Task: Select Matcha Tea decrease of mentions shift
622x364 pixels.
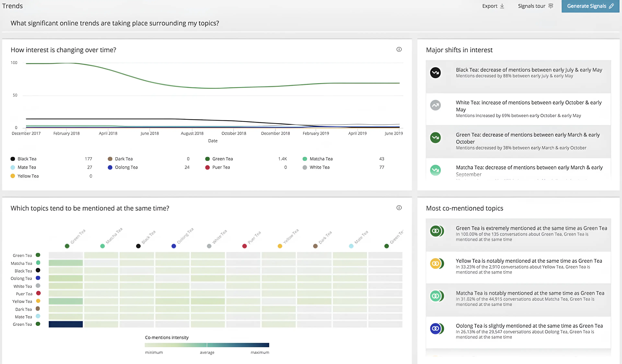Action: click(518, 169)
